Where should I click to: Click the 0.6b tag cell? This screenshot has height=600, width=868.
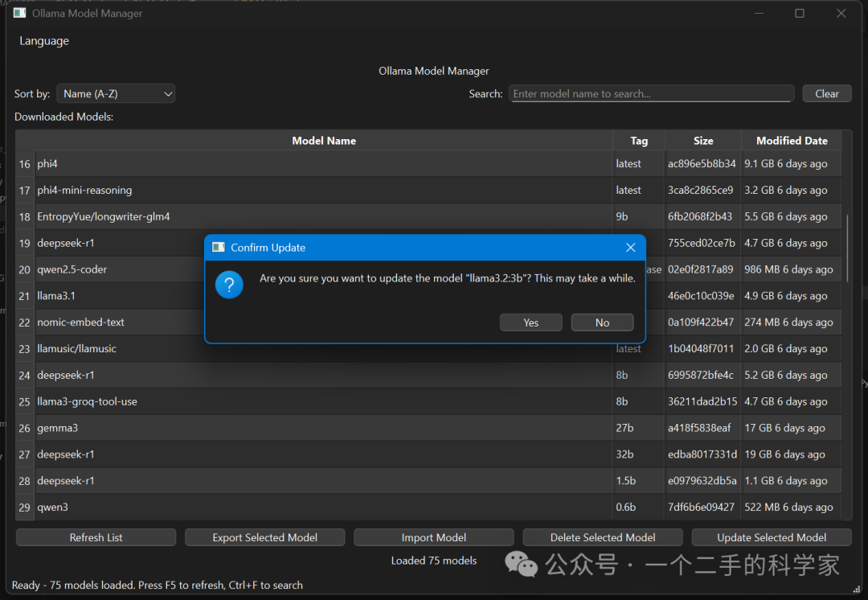click(639, 507)
